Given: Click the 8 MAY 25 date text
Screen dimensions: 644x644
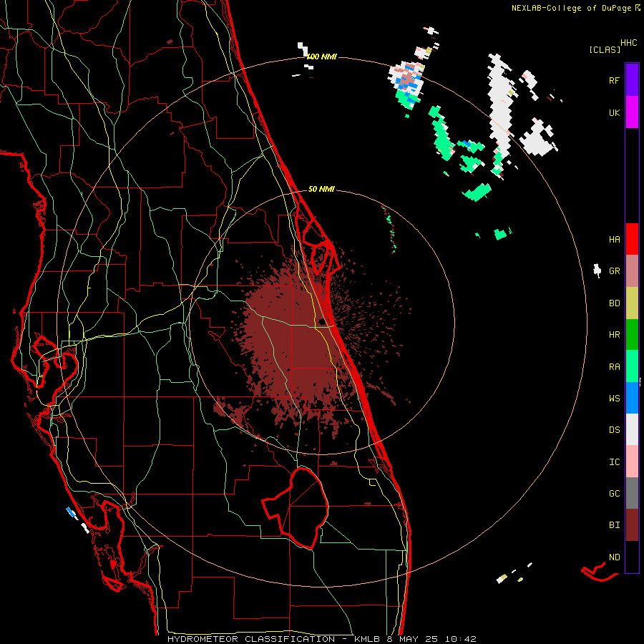Looking at the screenshot, I should tap(412, 639).
